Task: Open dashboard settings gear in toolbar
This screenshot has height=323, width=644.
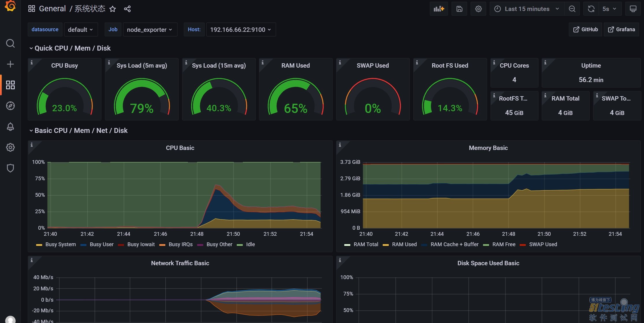Action: pos(478,9)
